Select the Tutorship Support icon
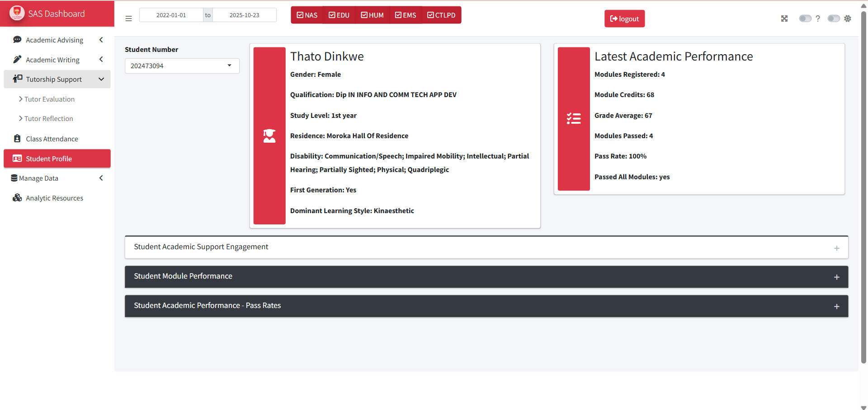The image size is (868, 410). (x=17, y=79)
